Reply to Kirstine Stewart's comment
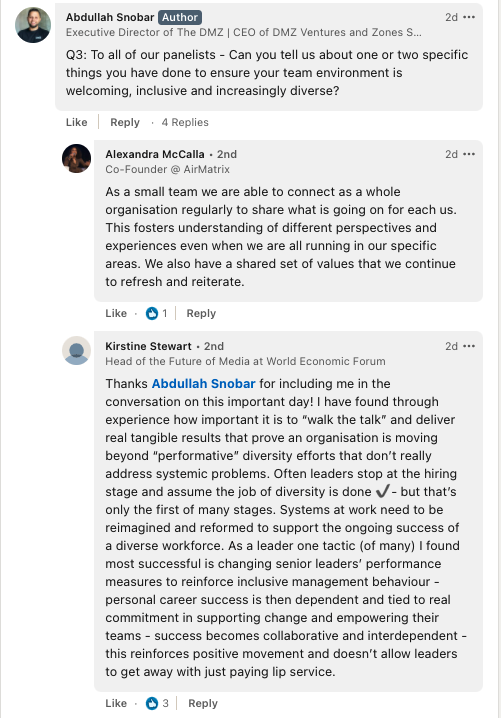The width and height of the screenshot is (501, 718). [x=203, y=703]
